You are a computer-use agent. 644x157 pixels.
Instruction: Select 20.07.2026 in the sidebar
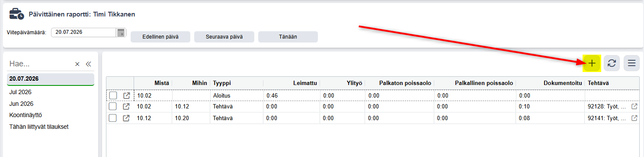point(51,79)
